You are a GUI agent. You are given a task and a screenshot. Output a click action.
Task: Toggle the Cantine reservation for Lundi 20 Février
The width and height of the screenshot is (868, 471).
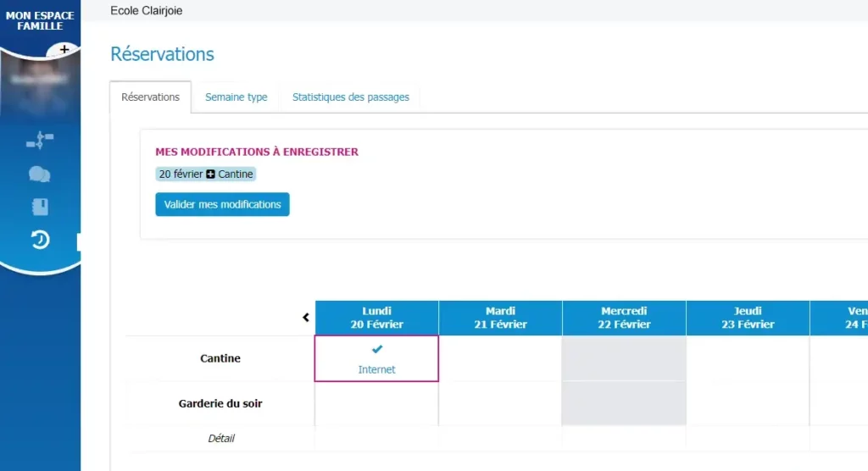376,358
